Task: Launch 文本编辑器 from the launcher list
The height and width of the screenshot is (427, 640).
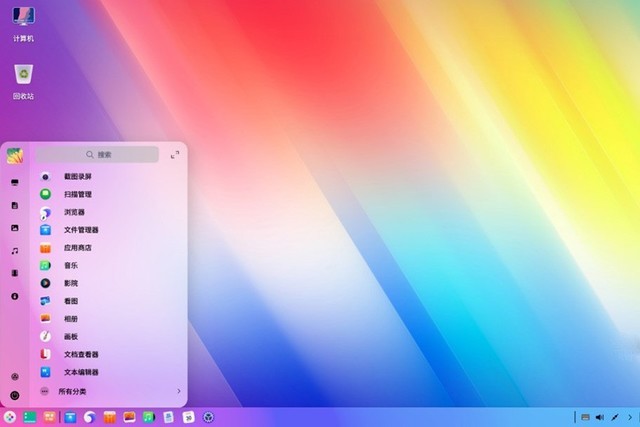Action: (x=109, y=372)
